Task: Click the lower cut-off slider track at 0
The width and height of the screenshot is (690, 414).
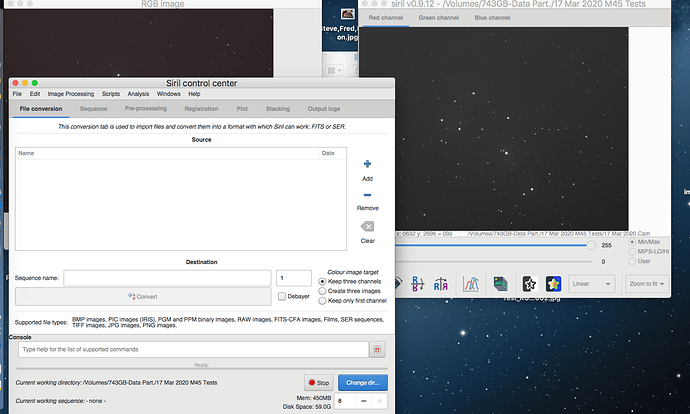Action: [493, 262]
